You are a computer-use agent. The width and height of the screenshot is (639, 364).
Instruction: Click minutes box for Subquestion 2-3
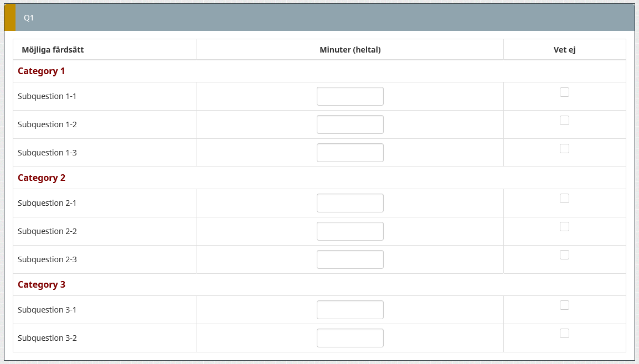tap(350, 259)
